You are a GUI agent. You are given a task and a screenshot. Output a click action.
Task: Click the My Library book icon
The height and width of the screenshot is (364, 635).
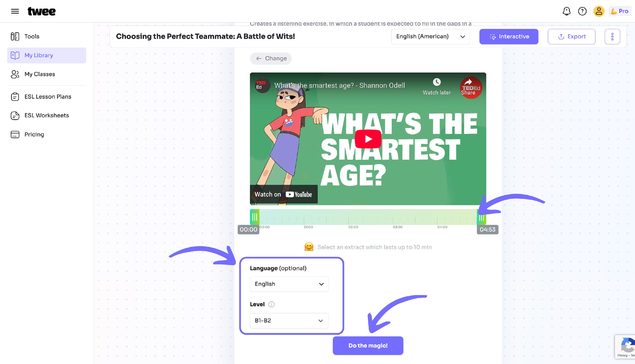[15, 55]
